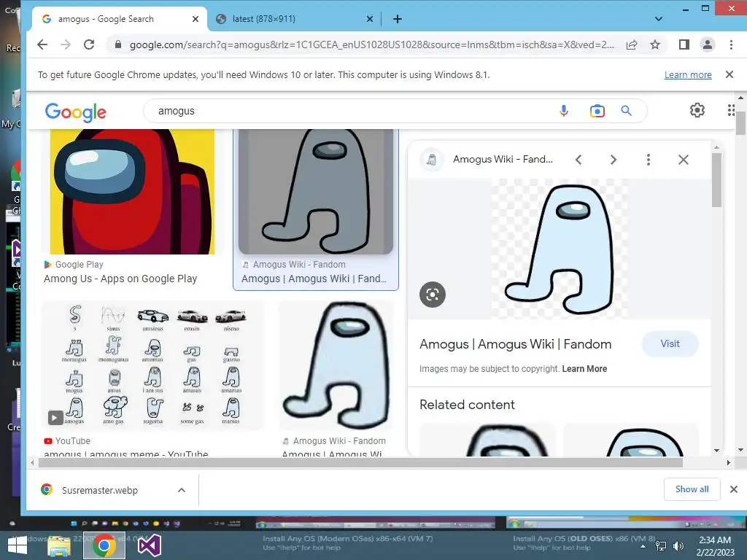This screenshot has width=747, height=560.
Task: Start voice search with microphone icon
Action: [x=564, y=111]
